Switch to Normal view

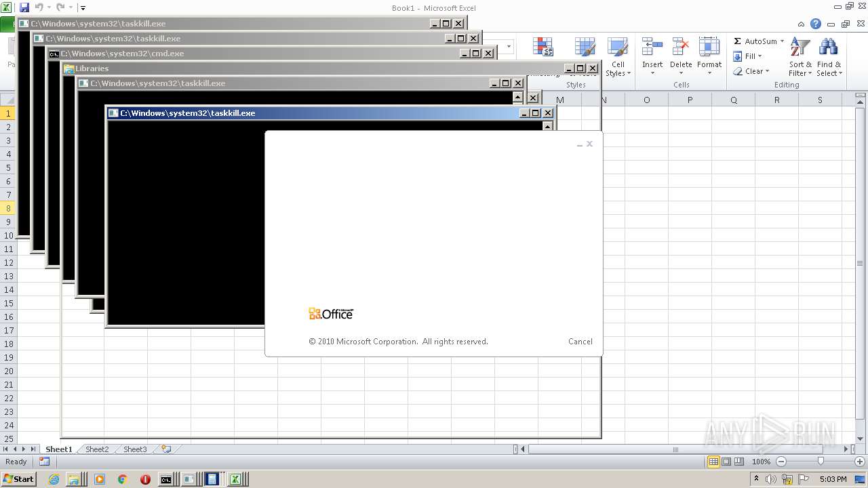713,462
